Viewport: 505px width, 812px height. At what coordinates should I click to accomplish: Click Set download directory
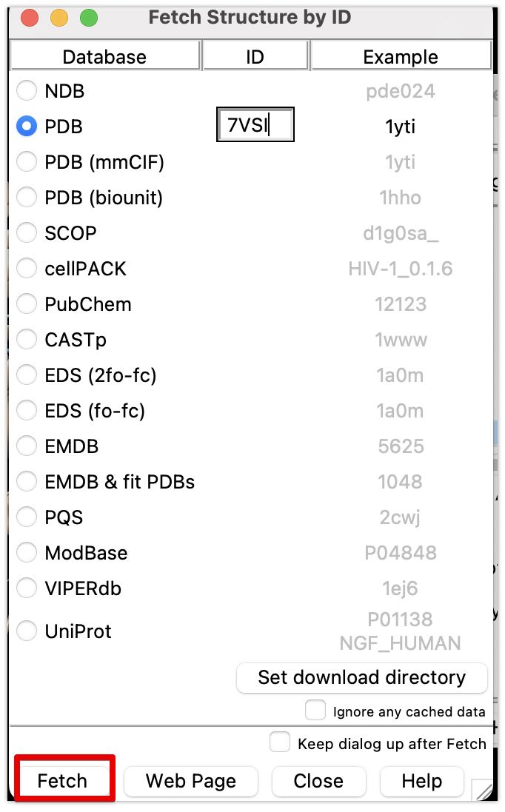361,677
